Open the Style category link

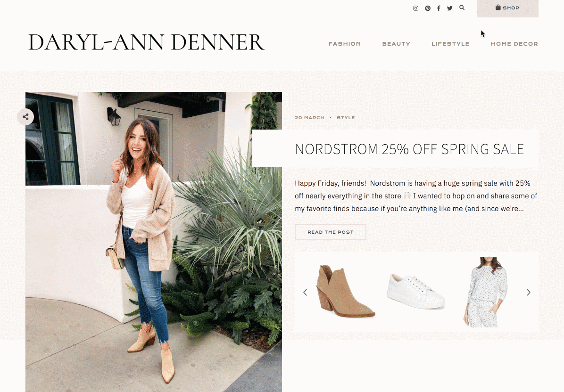coord(346,117)
